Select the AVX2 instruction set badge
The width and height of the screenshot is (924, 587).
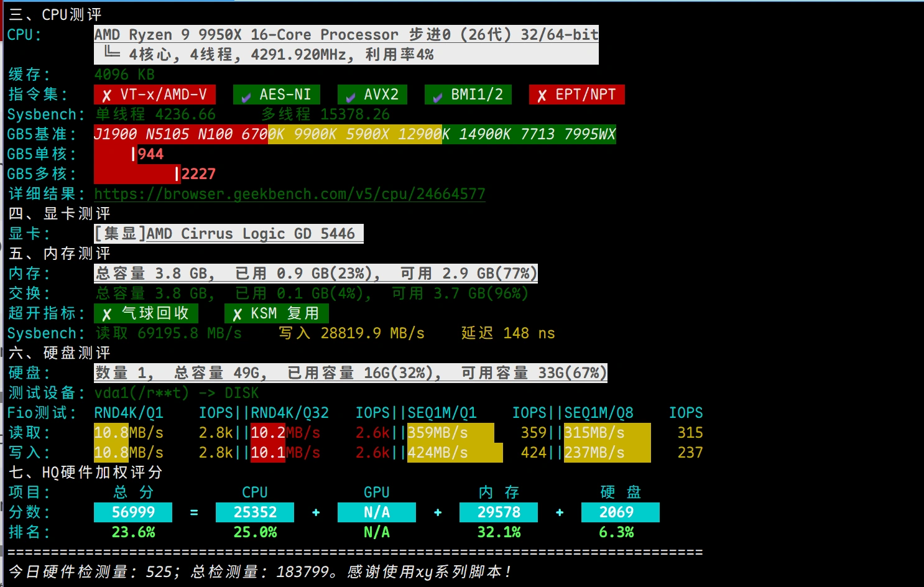[x=372, y=95]
